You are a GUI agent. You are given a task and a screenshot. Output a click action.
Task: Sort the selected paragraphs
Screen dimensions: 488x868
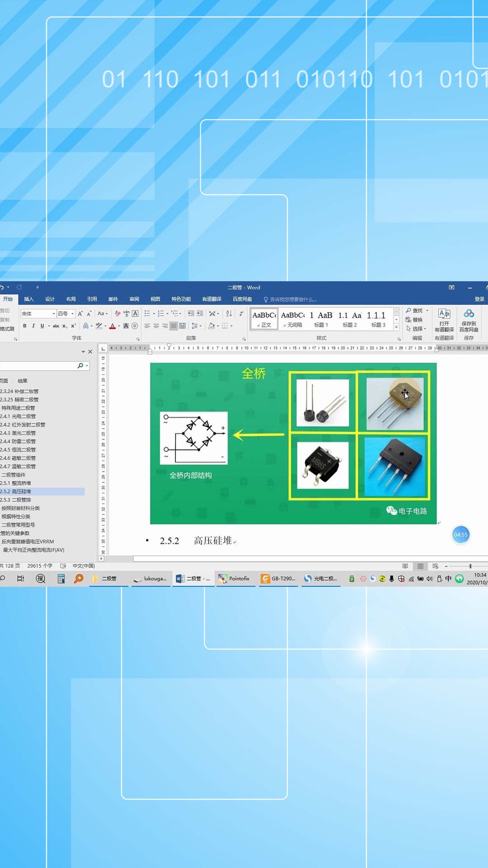[x=229, y=314]
